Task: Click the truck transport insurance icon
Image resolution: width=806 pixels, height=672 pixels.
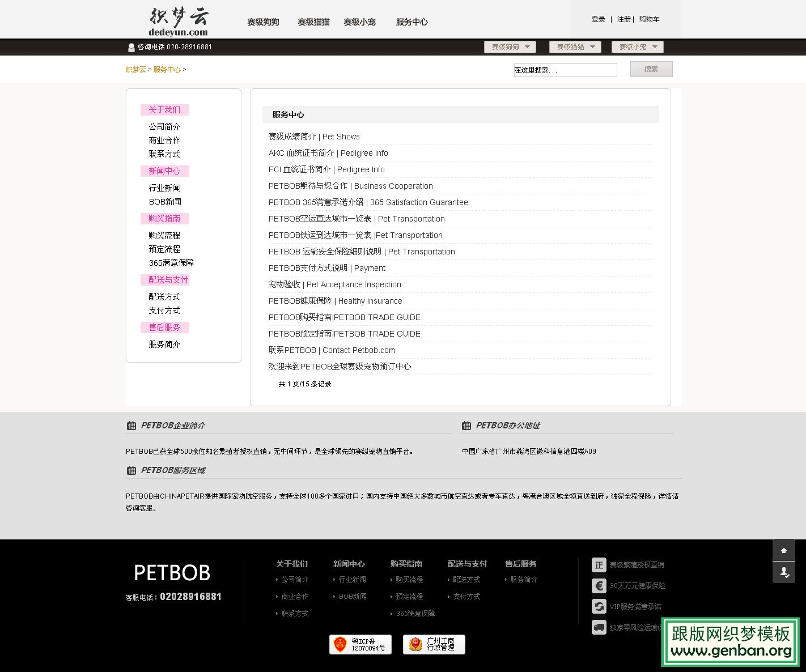Action: point(599,628)
